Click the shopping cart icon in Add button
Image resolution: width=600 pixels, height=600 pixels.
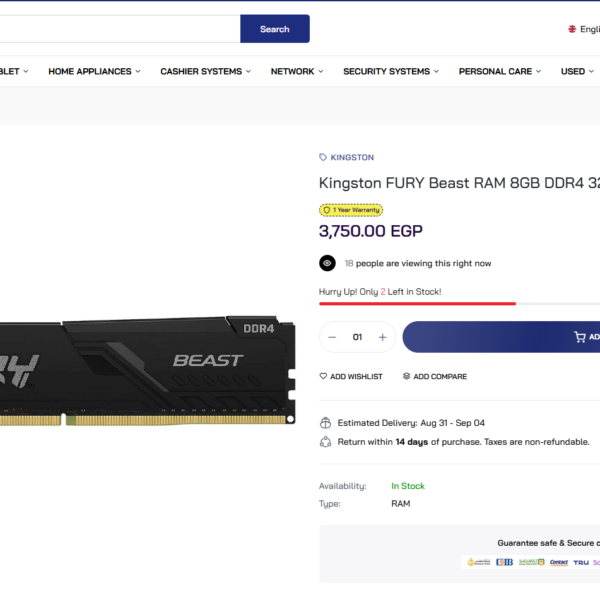tap(580, 337)
